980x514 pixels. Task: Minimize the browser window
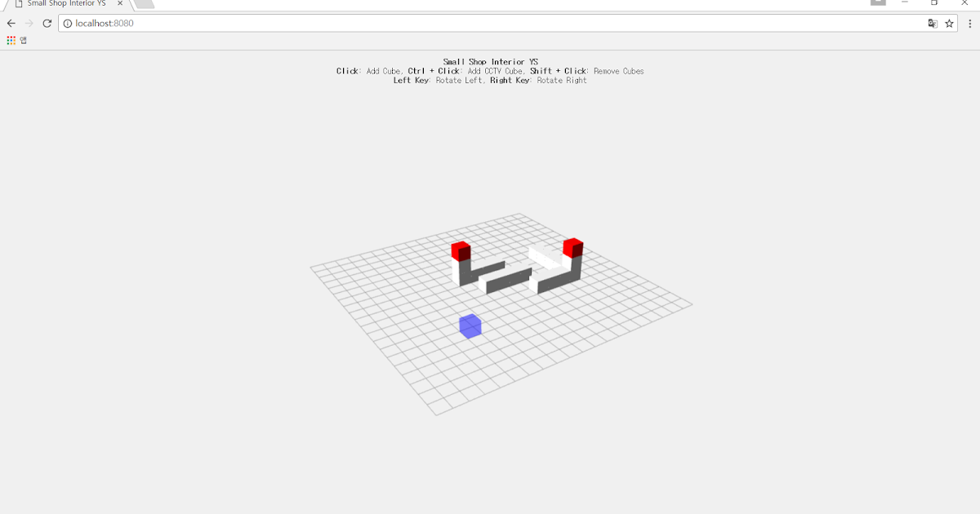point(905,2)
